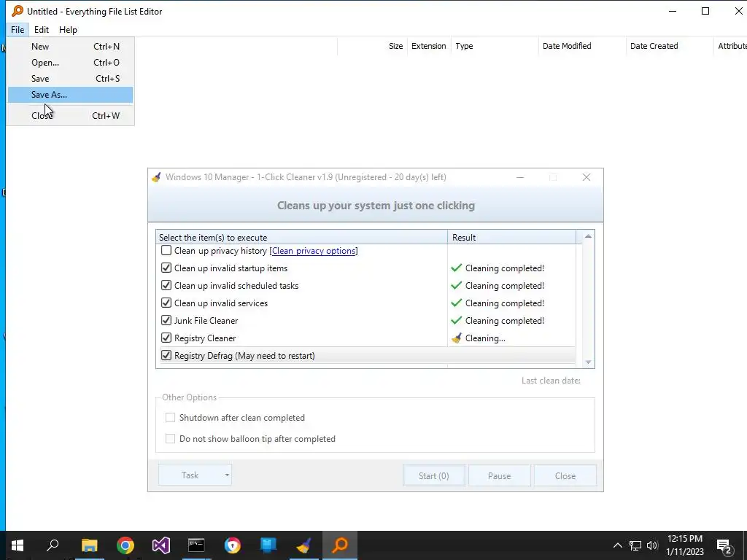Open taskbar search magnifier
The width and height of the screenshot is (747, 560).
53,545
